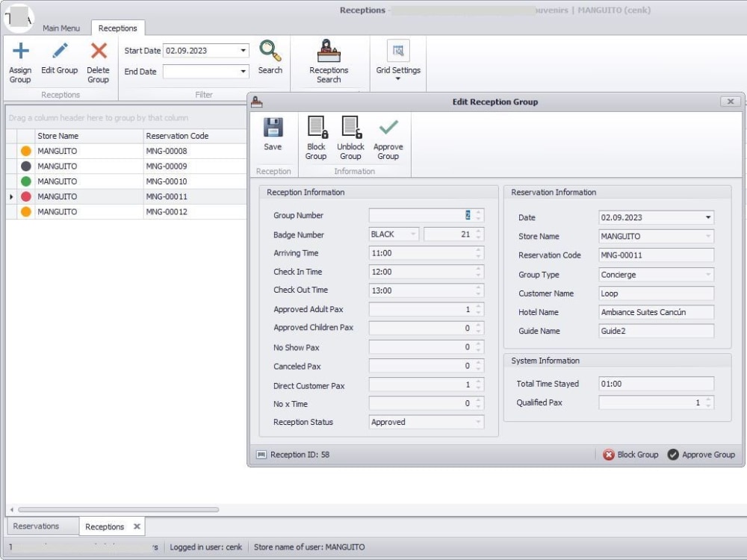This screenshot has width=747, height=560.
Task: Click red status dot for MNG-00011
Action: pyautogui.click(x=25, y=196)
